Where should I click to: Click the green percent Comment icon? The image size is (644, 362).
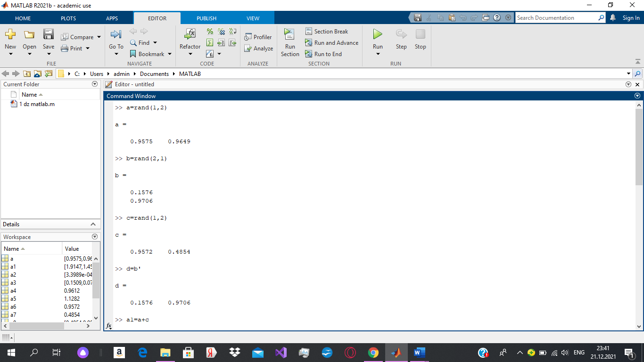(x=210, y=32)
